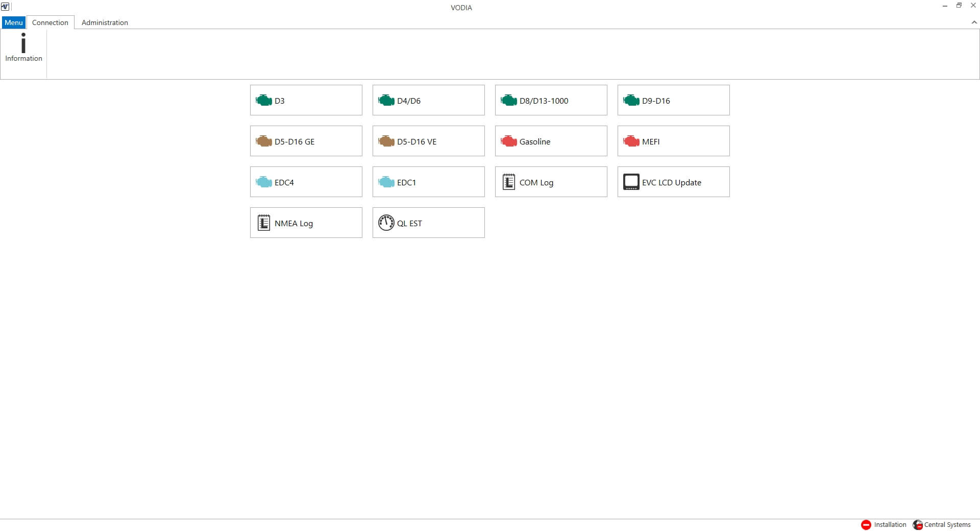This screenshot has width=980, height=531.
Task: Select the D4/D6 engine button
Action: coord(428,101)
